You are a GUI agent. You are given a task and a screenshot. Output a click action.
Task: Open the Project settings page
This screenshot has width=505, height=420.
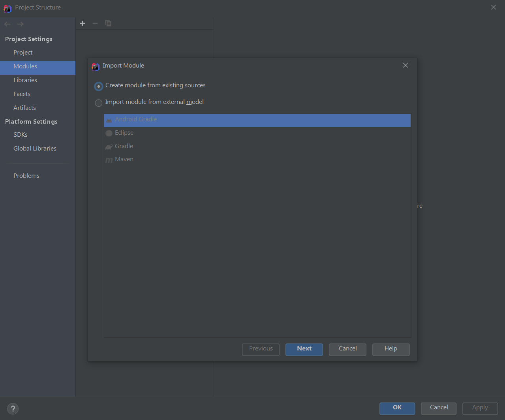click(x=38, y=53)
